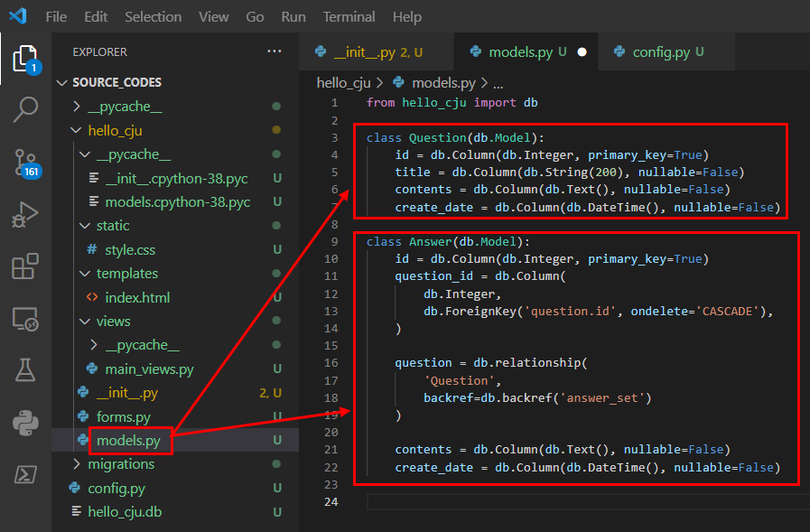Switch to the __init__.py editor tab

[x=376, y=51]
